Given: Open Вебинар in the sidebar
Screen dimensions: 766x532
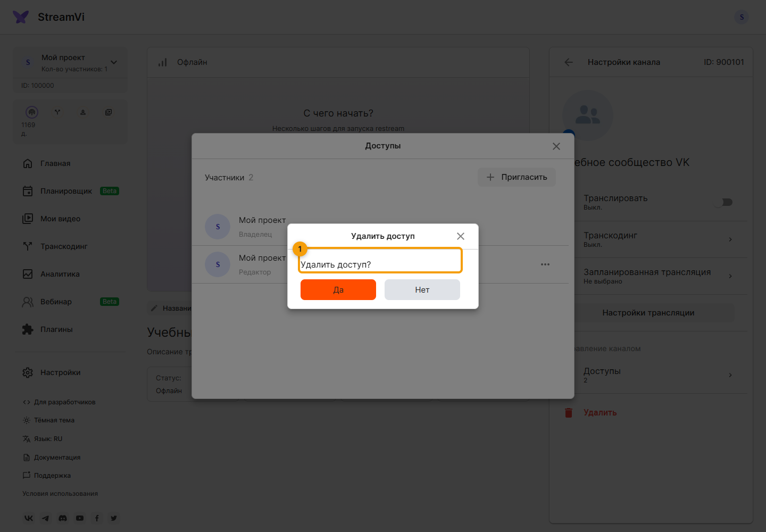Looking at the screenshot, I should click(x=70, y=302).
